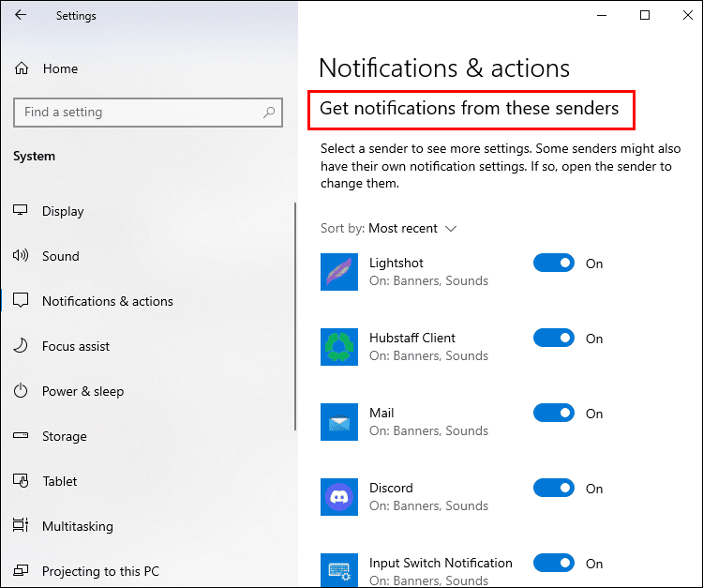Open Power & sleep settings
The image size is (703, 588).
coord(82,392)
